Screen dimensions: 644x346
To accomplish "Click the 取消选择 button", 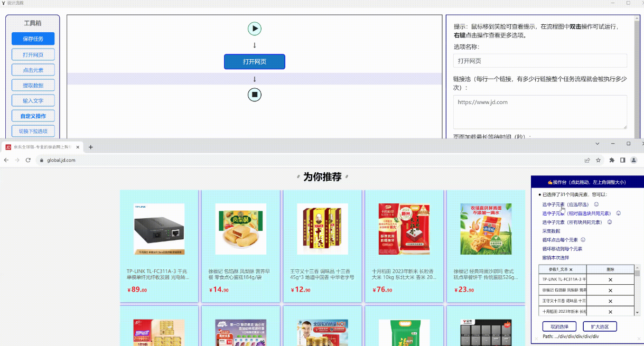I will point(559,326).
